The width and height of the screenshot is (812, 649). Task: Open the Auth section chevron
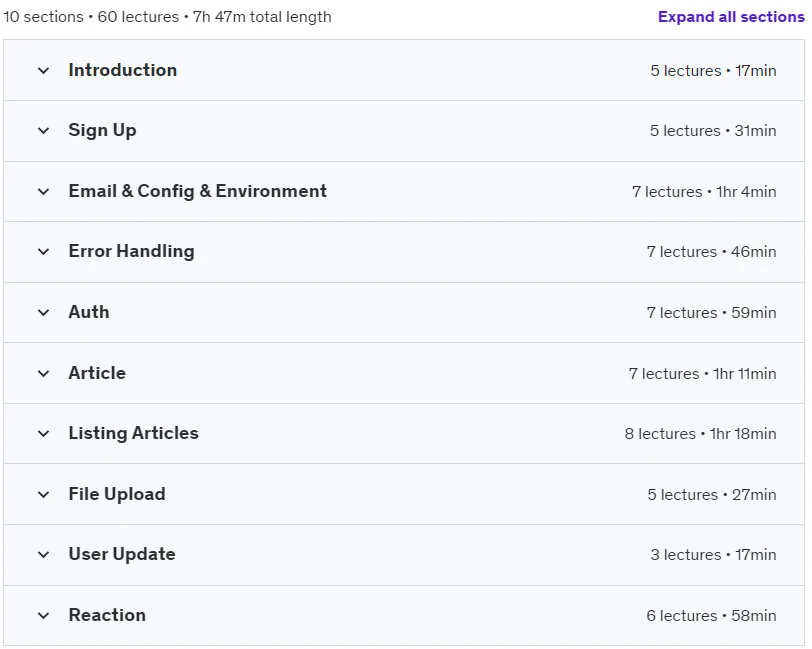click(44, 312)
